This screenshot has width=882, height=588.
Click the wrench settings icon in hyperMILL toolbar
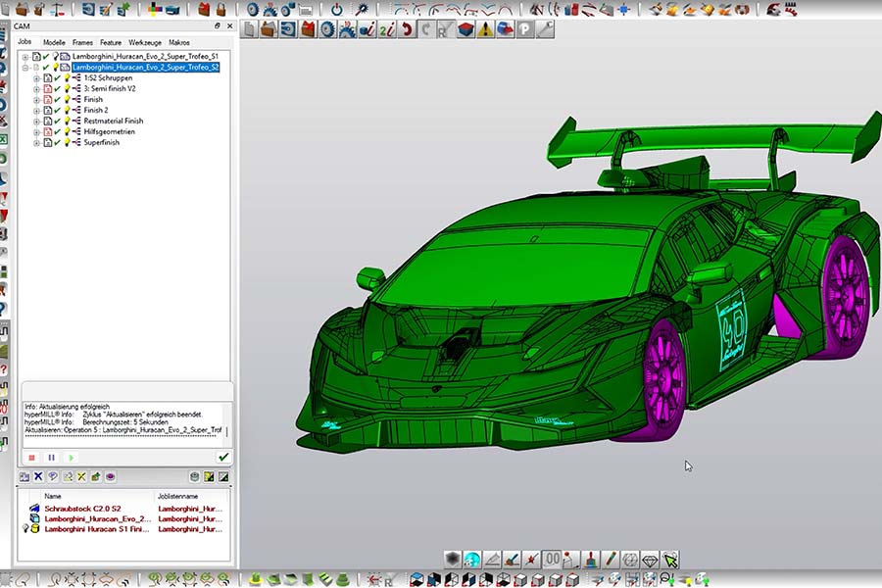coord(545,29)
